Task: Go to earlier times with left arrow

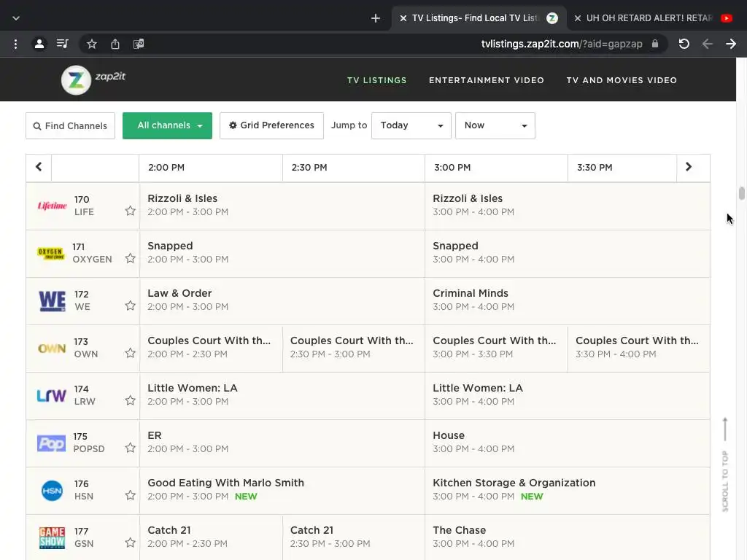Action: pos(39,167)
